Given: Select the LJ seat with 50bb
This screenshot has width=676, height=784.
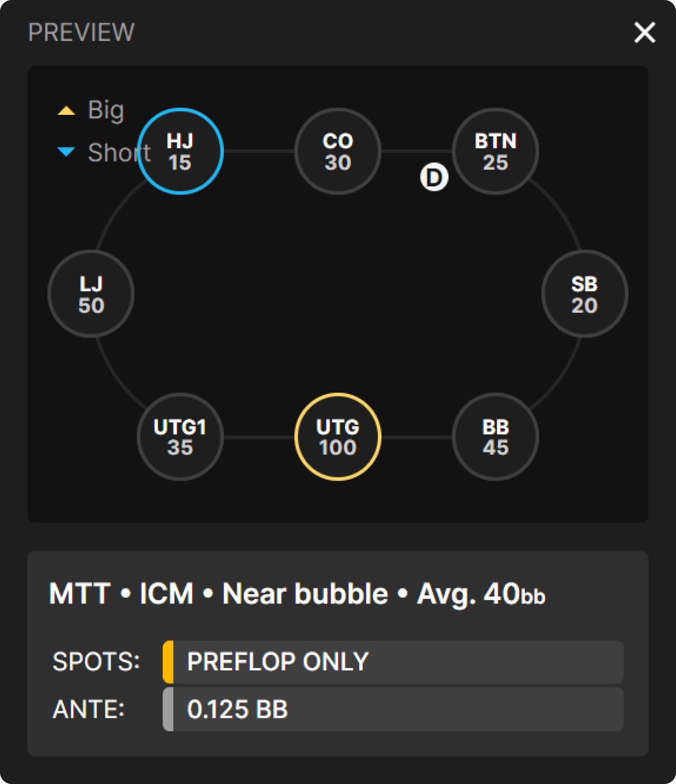Looking at the screenshot, I should tap(91, 294).
